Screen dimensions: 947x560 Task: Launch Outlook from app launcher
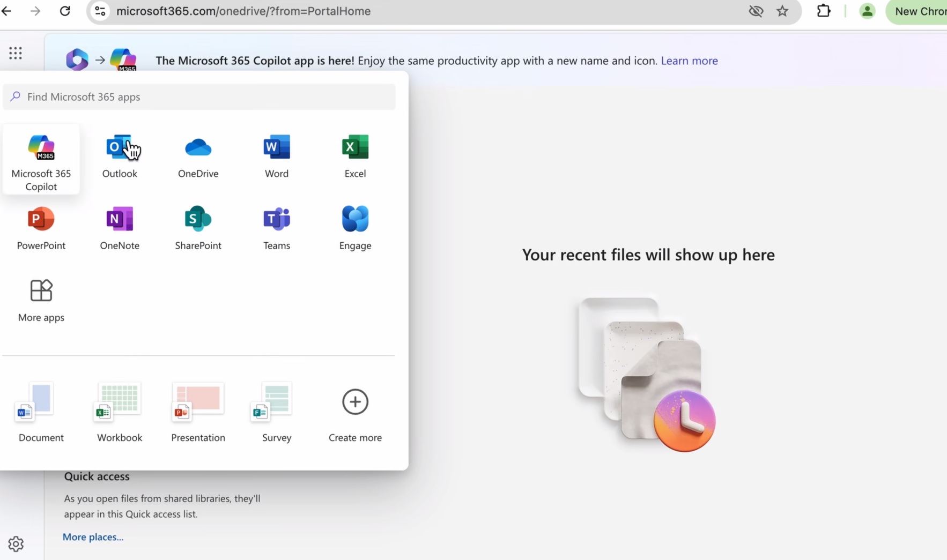coord(120,156)
